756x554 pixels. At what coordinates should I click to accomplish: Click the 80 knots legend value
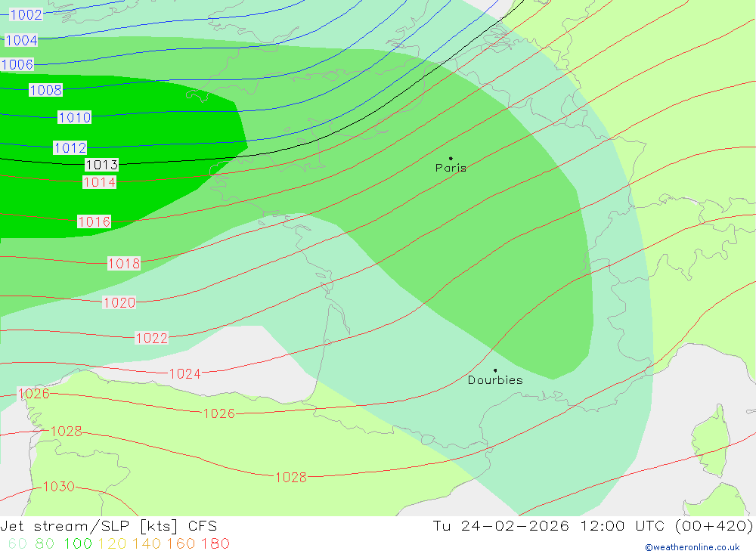click(45, 544)
